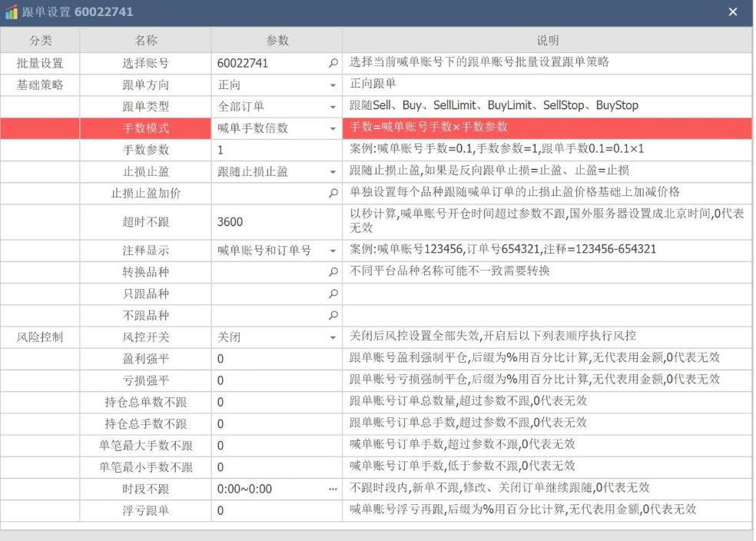756x541 pixels.
Task: Close the 跟单设置 dialog window
Action: click(x=732, y=12)
